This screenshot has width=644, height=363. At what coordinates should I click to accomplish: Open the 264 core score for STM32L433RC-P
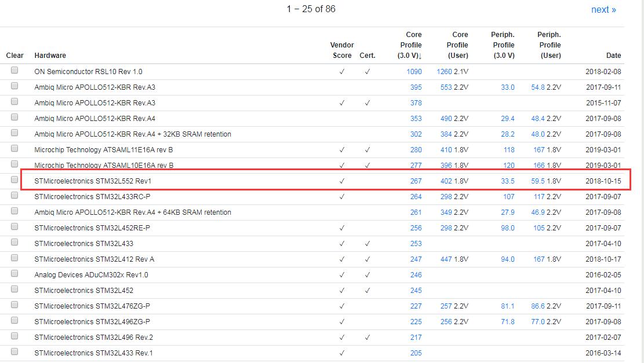point(416,196)
